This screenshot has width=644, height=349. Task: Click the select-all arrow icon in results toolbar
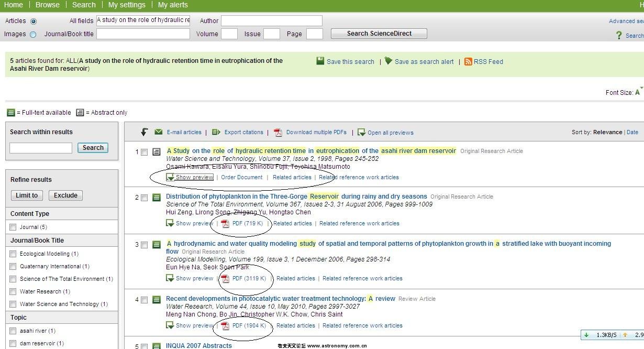point(145,132)
